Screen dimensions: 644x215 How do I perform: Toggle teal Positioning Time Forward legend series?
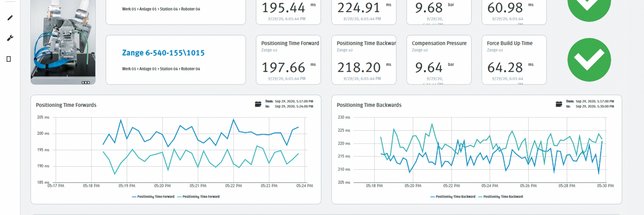pyautogui.click(x=199, y=197)
